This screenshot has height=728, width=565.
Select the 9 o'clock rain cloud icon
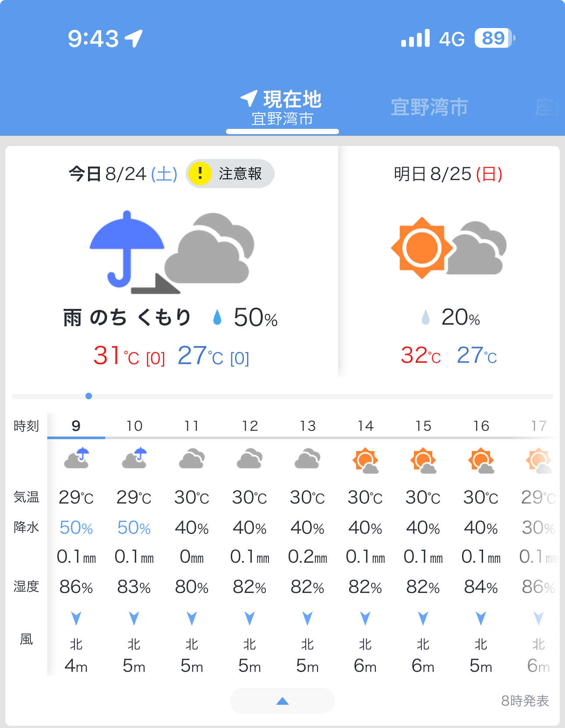click(x=77, y=458)
